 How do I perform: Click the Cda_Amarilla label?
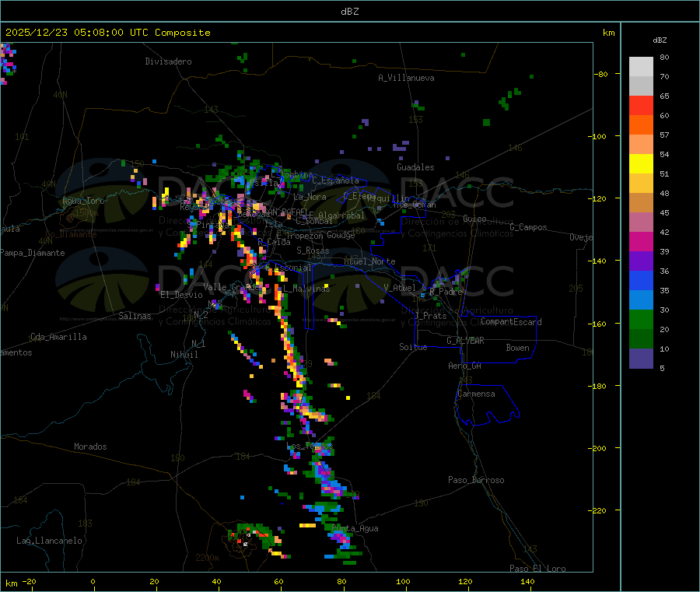[58, 337]
